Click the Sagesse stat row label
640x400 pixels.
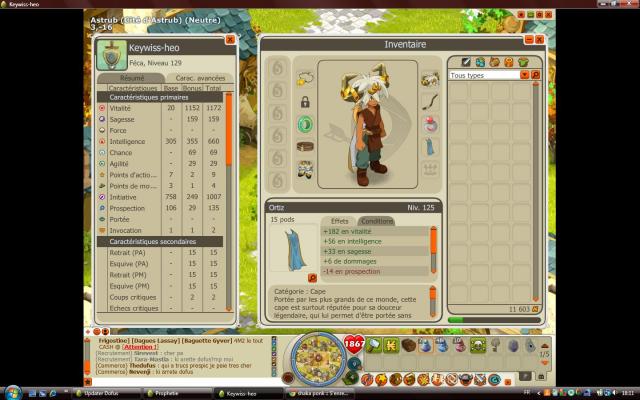[122, 119]
